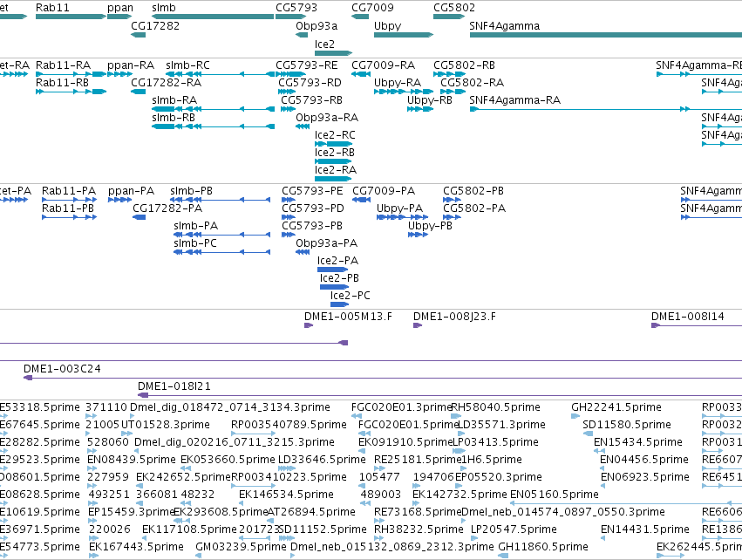Click EST LP20547.5prime
The image size is (742, 560).
[514, 529]
